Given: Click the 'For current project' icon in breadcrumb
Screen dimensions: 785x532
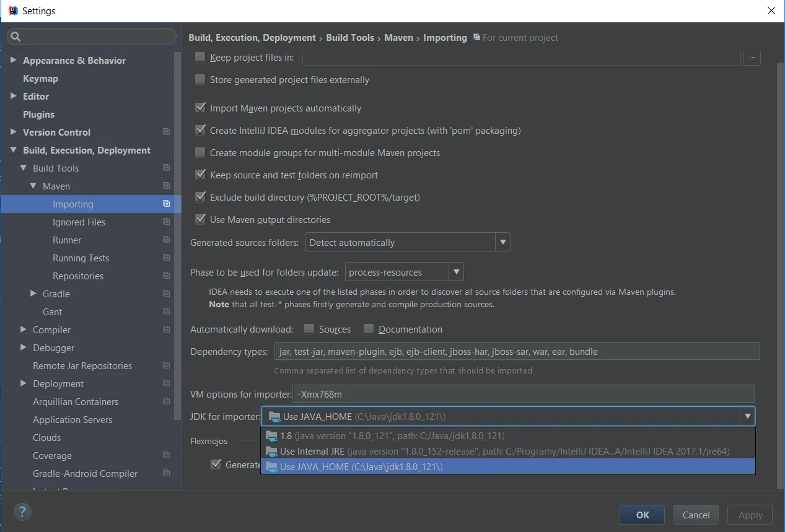Looking at the screenshot, I should click(x=476, y=37).
